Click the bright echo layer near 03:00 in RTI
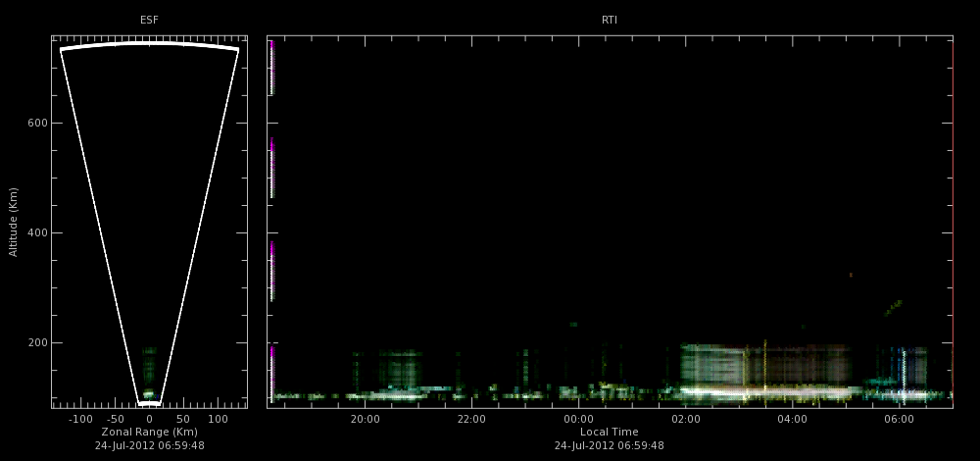This screenshot has width=980, height=461. tap(765, 392)
